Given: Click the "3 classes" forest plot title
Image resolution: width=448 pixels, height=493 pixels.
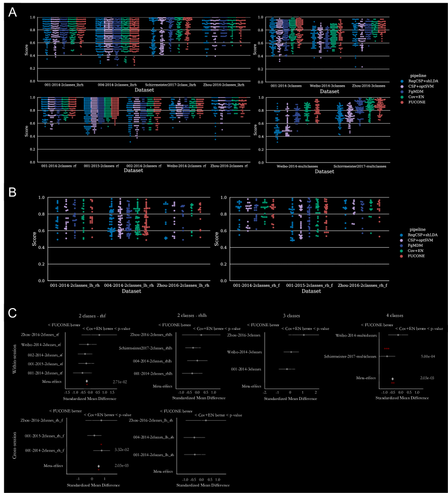Looking at the screenshot, I should (292, 316).
